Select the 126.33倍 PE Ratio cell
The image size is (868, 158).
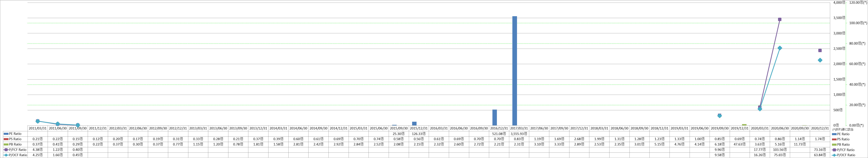point(419,134)
